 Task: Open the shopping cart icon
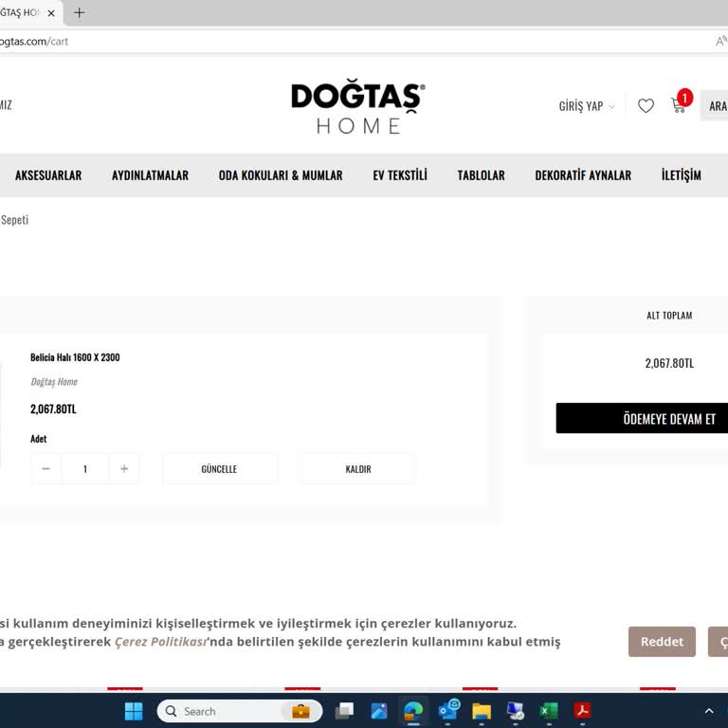click(679, 105)
